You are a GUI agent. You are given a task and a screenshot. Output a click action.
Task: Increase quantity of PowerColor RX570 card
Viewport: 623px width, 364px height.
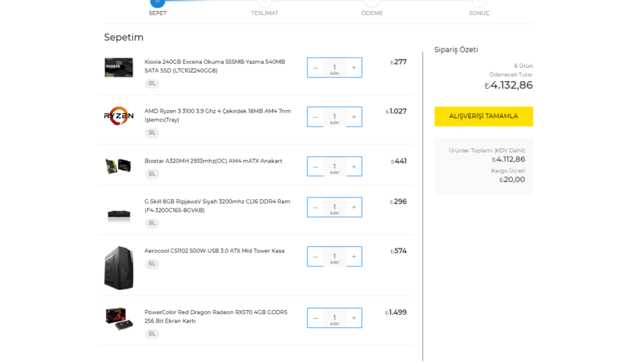[354, 318]
